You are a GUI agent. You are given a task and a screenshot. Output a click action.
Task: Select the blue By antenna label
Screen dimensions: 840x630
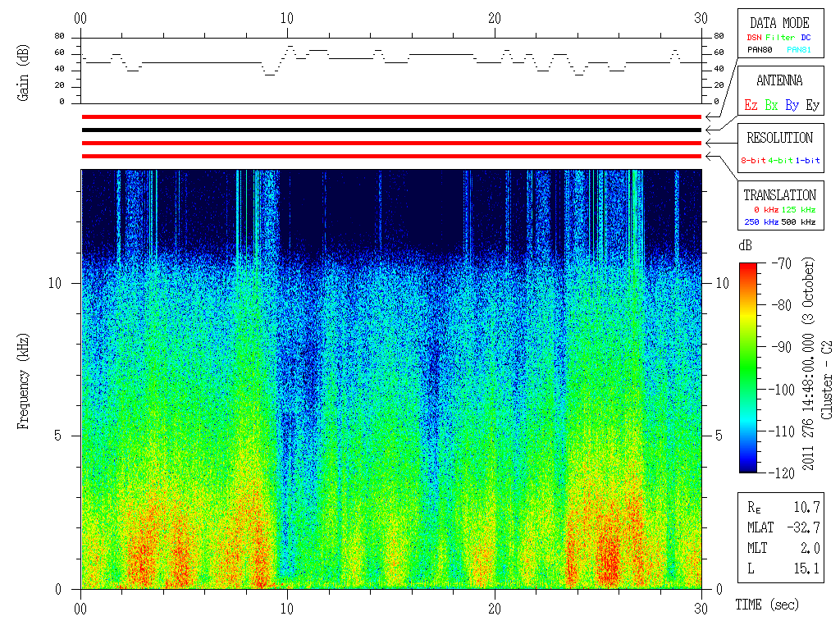click(x=792, y=105)
